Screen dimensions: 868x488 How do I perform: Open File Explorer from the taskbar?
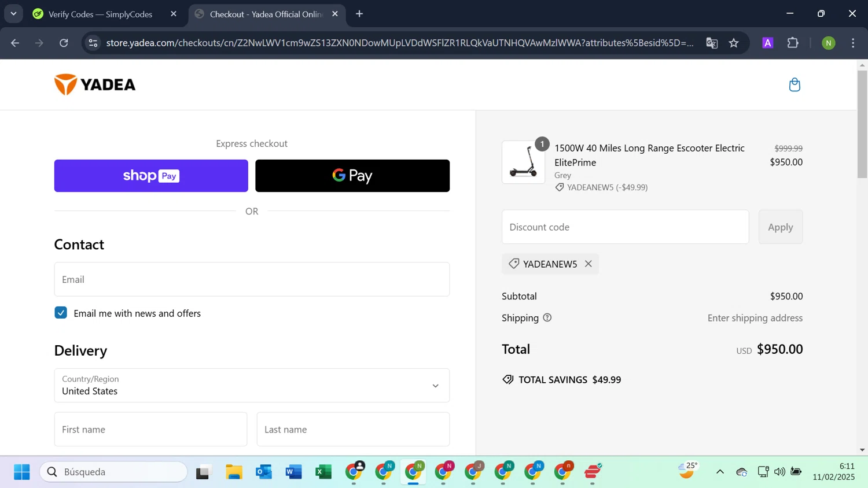pos(234,472)
